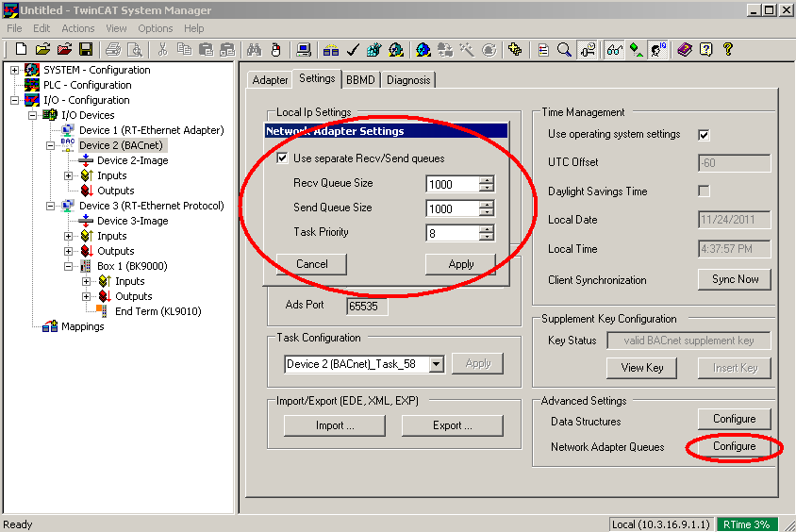This screenshot has height=532, width=796.
Task: Toggle Daylight Savings Time checkbox
Action: click(704, 191)
